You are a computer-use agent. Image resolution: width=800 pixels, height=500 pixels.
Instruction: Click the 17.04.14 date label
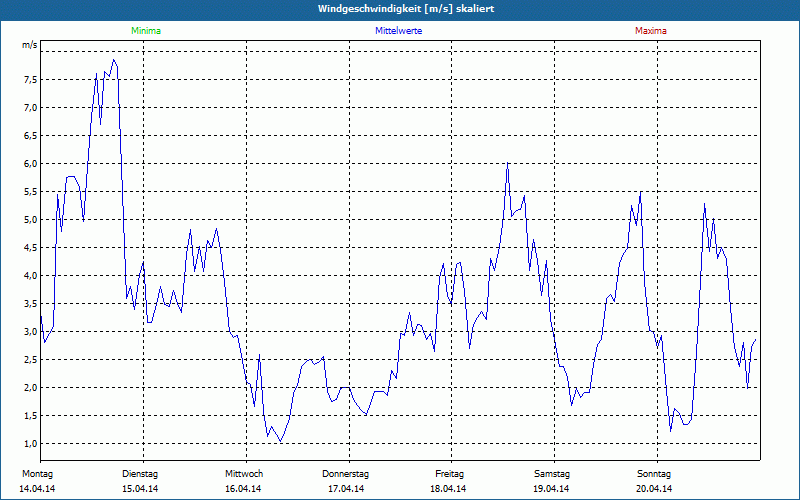[346, 489]
